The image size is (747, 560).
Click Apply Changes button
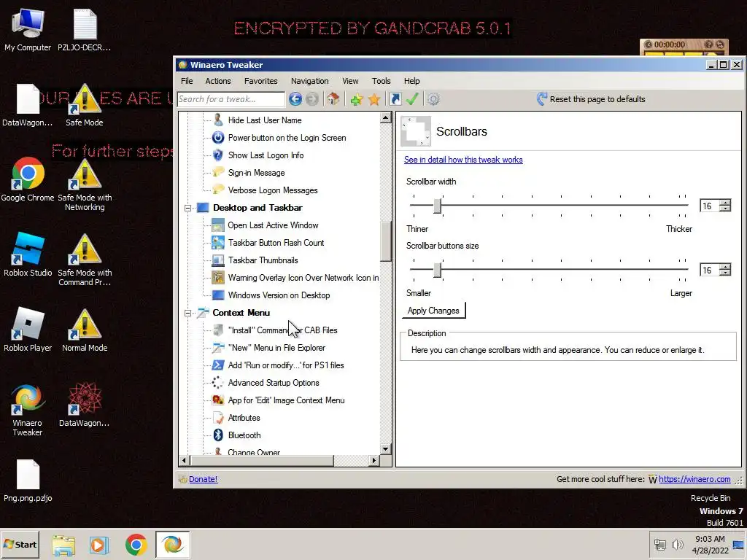pyautogui.click(x=433, y=311)
